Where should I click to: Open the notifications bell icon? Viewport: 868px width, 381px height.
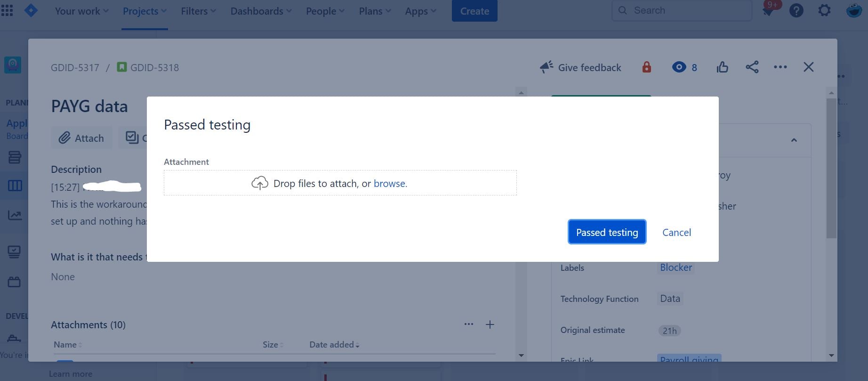click(768, 10)
